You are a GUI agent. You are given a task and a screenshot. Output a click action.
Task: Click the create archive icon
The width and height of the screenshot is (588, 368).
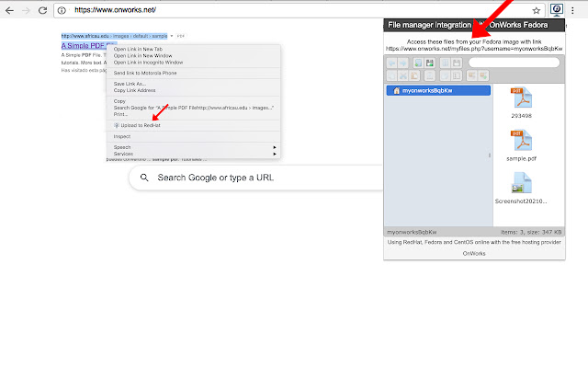(483, 75)
